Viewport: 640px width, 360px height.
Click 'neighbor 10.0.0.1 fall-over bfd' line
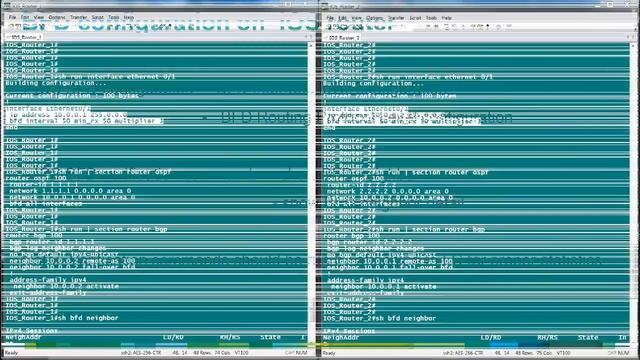click(x=390, y=267)
